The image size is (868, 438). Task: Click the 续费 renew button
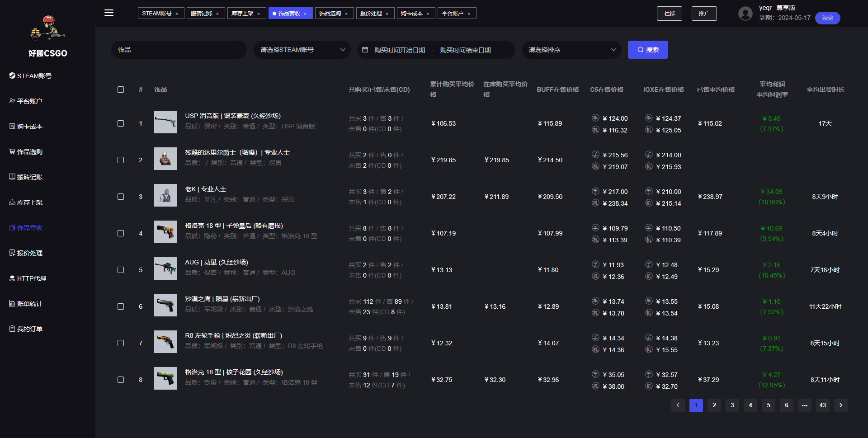coord(828,18)
